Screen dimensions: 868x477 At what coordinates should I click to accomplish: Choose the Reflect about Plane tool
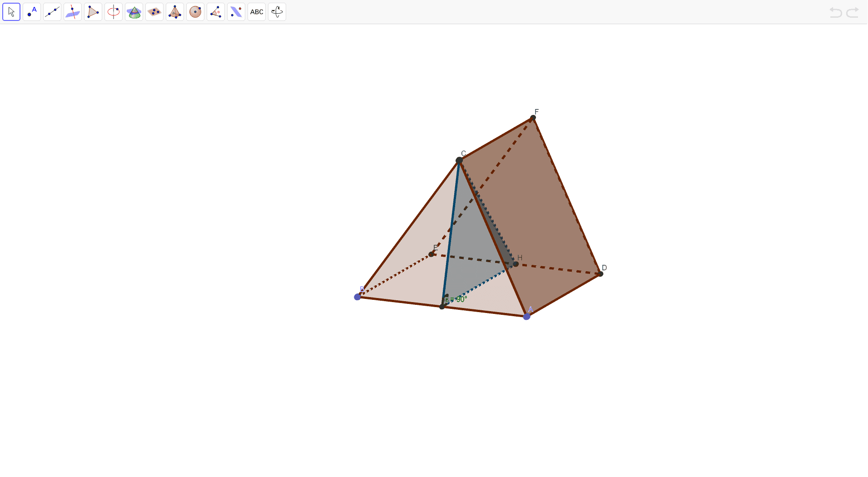pyautogui.click(x=236, y=12)
